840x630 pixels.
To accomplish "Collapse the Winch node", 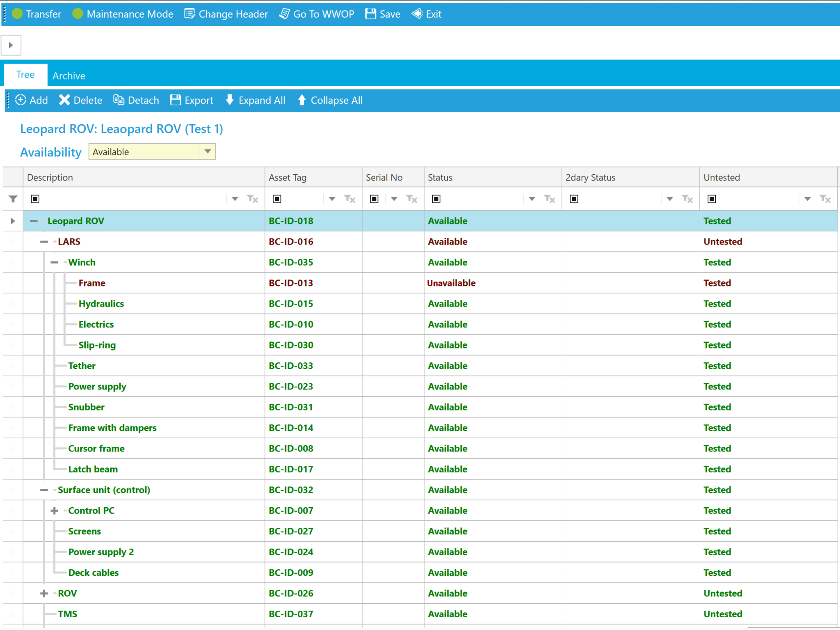I will [54, 263].
